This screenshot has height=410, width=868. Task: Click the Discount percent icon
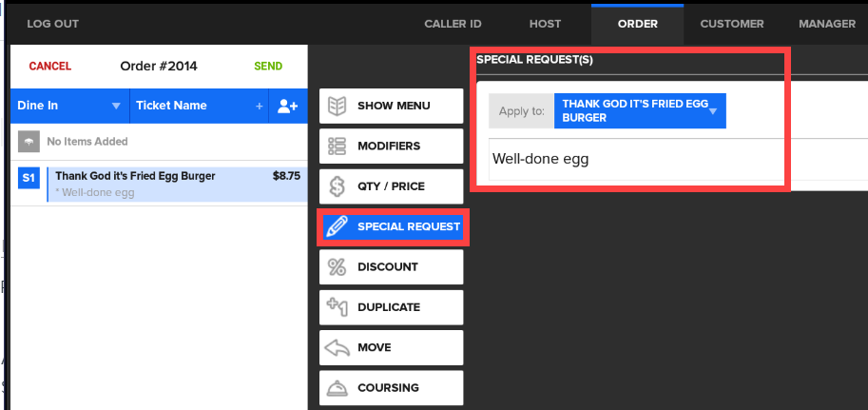(337, 267)
